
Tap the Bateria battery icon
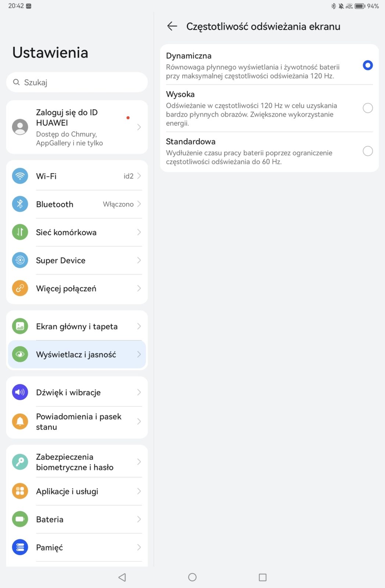tap(20, 519)
